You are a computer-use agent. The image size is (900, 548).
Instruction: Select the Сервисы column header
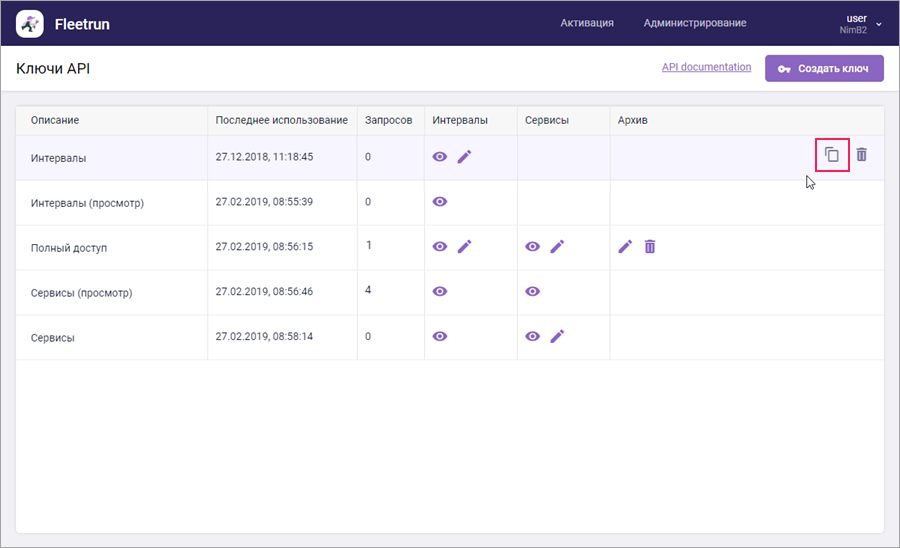tap(546, 120)
